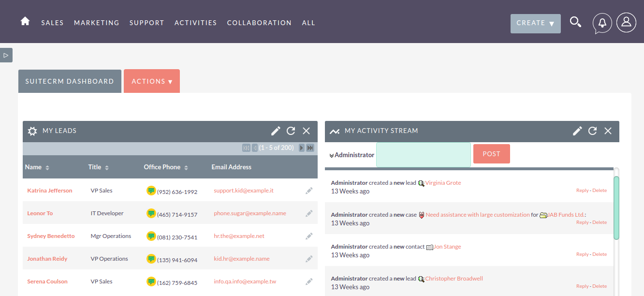Screen dimensions: 644x296
Task: Open the notifications bell icon
Action: 602,23
